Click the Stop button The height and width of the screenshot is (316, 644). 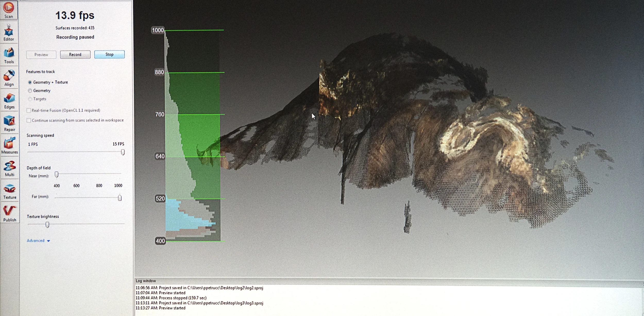[x=109, y=54]
